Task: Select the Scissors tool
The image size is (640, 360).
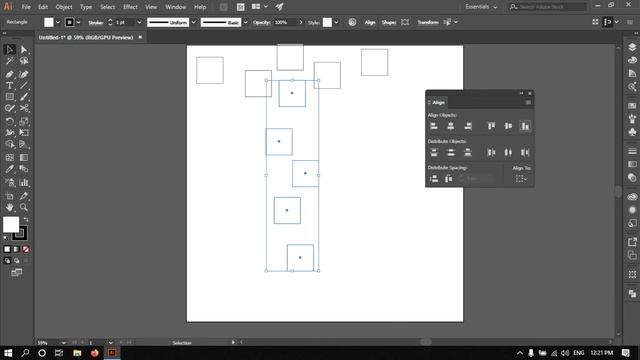Action: click(x=24, y=109)
